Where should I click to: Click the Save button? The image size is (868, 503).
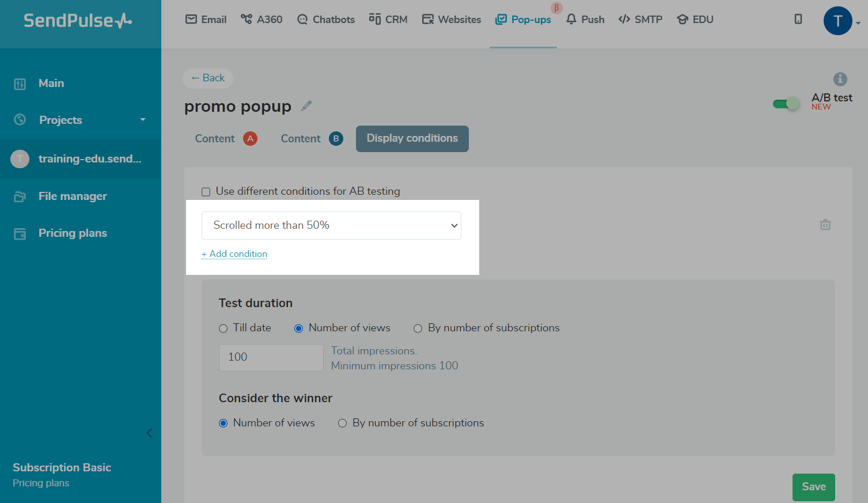coord(813,487)
